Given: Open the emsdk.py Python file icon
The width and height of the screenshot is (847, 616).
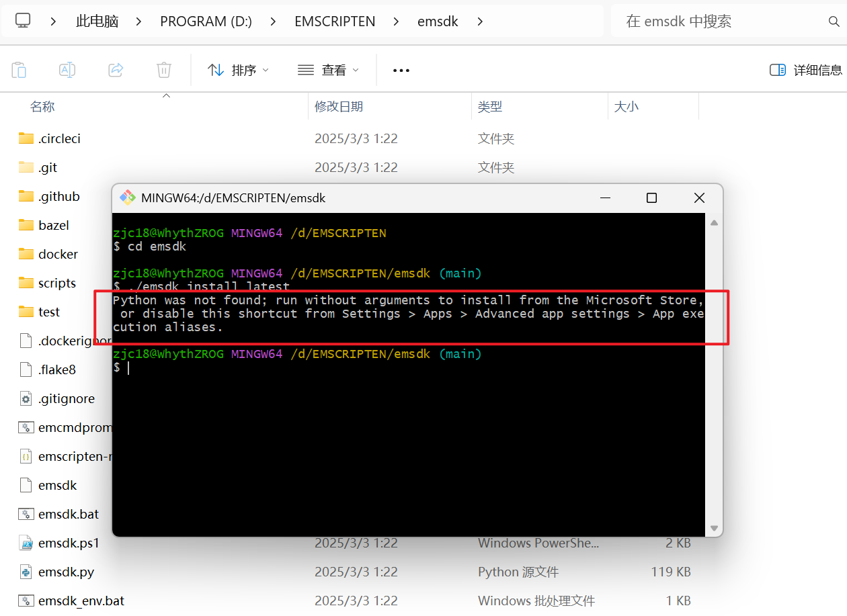Looking at the screenshot, I should 26,572.
